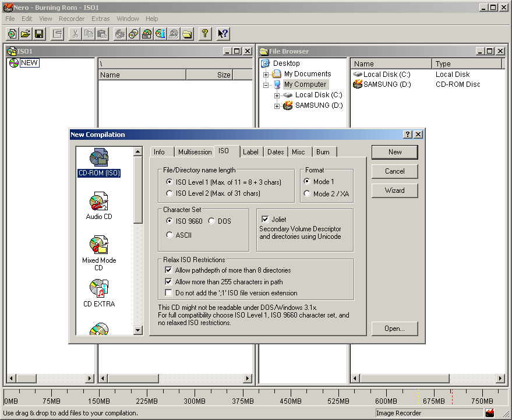Open the Extras menu

[101, 19]
